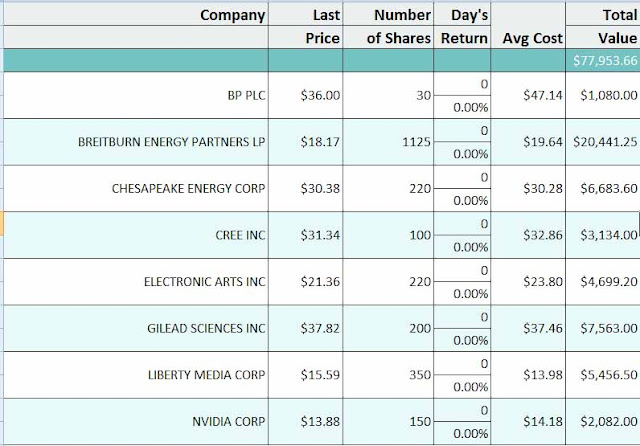Viewport: 640px width, 446px height.
Task: Click the total portfolio value $77,953.66
Action: pos(604,61)
